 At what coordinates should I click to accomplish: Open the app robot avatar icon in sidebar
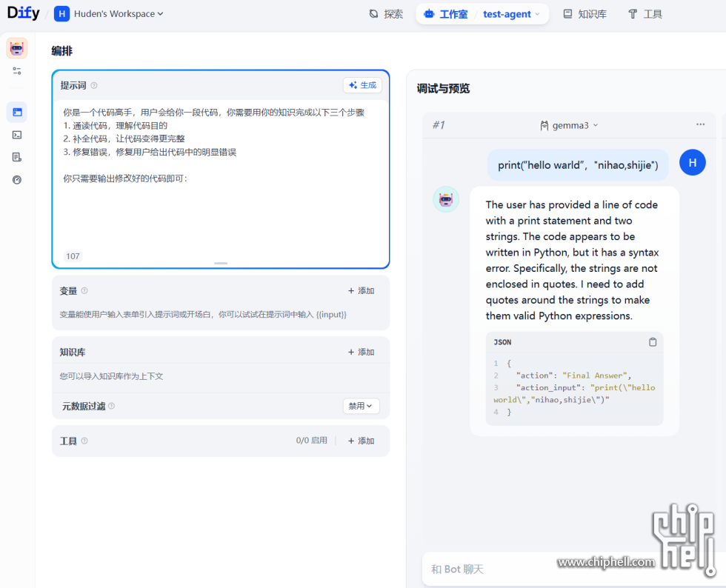point(17,49)
